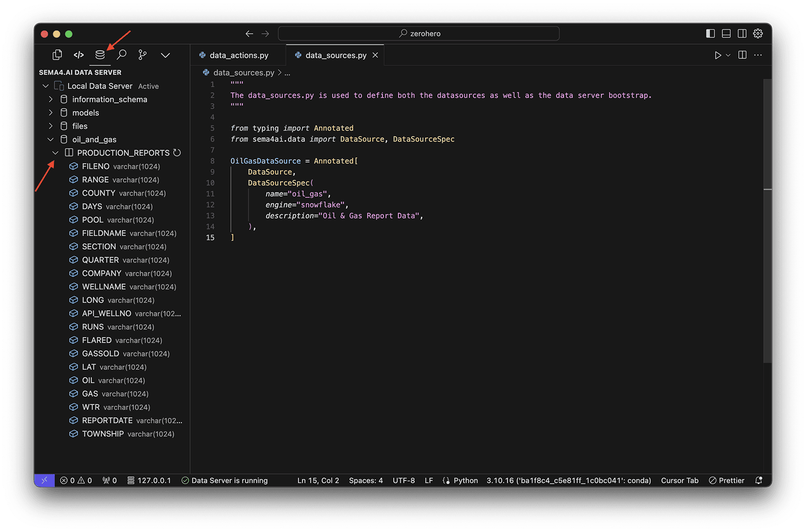Close the data_sources.py tab
The height and width of the screenshot is (532, 806).
click(375, 55)
